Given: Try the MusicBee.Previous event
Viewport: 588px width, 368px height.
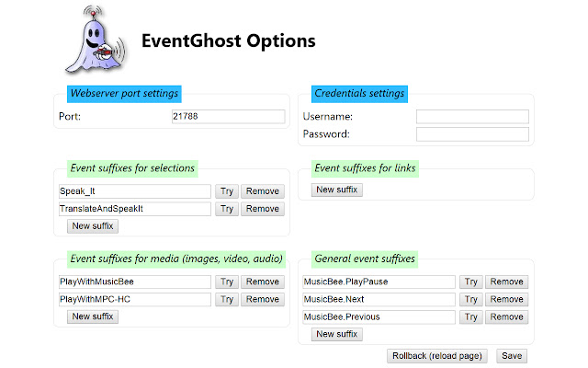Looking at the screenshot, I should point(470,316).
